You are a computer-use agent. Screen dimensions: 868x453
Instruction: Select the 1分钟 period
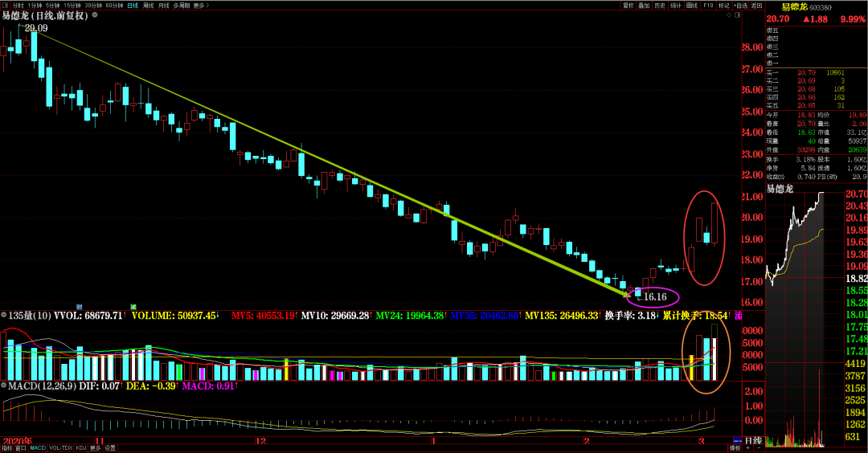click(35, 5)
